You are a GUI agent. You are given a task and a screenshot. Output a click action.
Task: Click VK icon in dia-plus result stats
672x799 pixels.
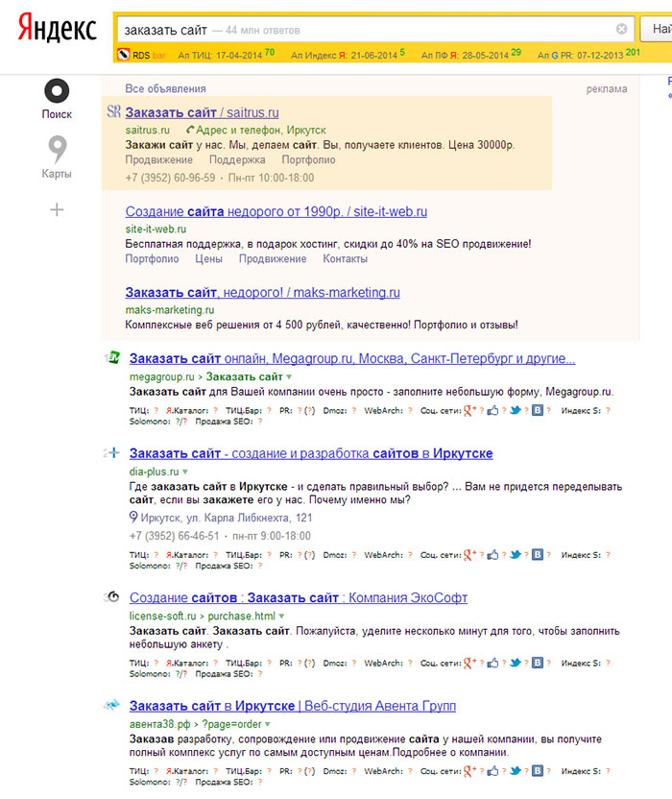(x=538, y=554)
